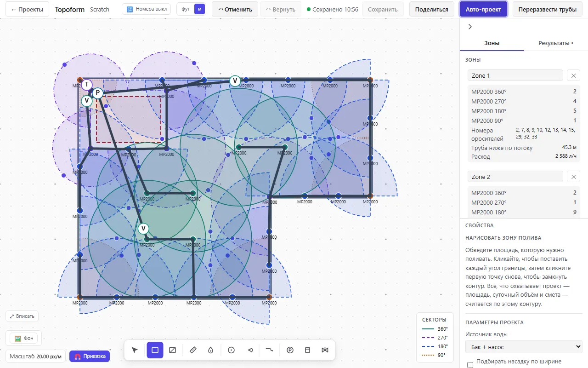Switch units to фут

pyautogui.click(x=186, y=9)
